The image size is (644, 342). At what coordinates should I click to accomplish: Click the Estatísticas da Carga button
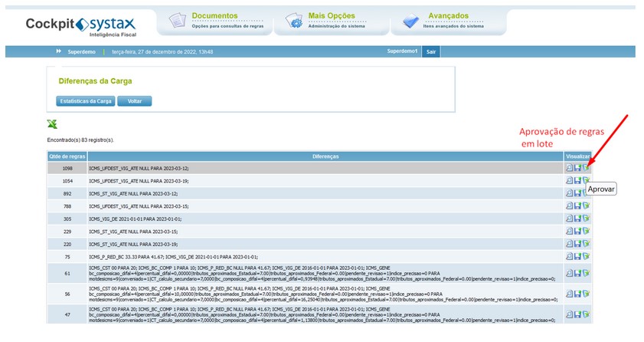tap(86, 101)
